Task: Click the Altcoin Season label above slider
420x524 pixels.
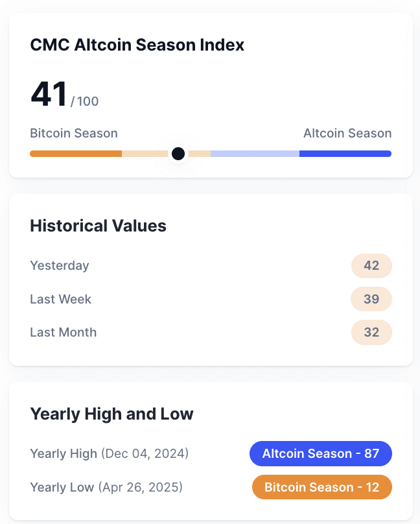Action: click(x=347, y=133)
